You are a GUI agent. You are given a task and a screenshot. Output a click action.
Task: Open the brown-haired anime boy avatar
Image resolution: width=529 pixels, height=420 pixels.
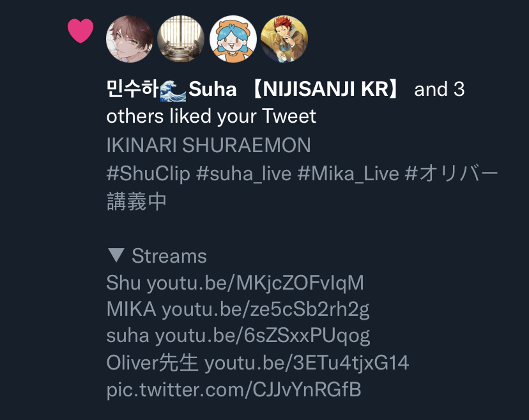pos(130,39)
